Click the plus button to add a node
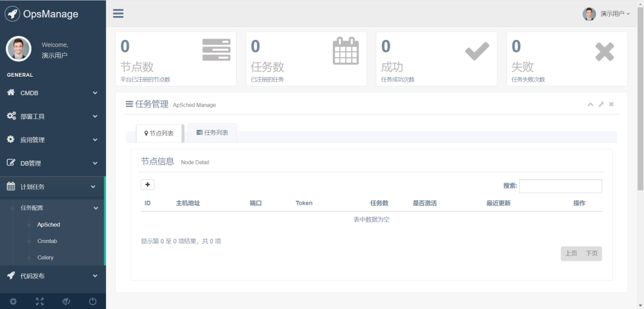 (x=147, y=185)
